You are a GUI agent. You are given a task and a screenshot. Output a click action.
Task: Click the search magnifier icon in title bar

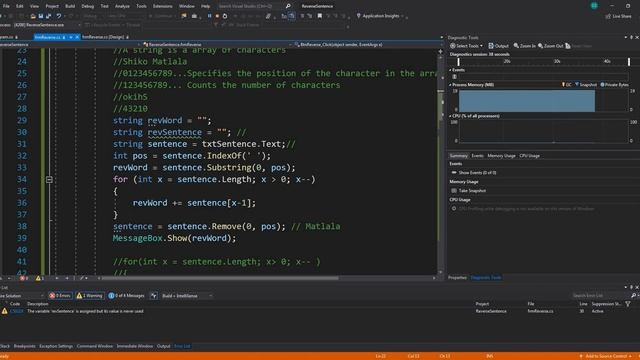click(x=288, y=6)
